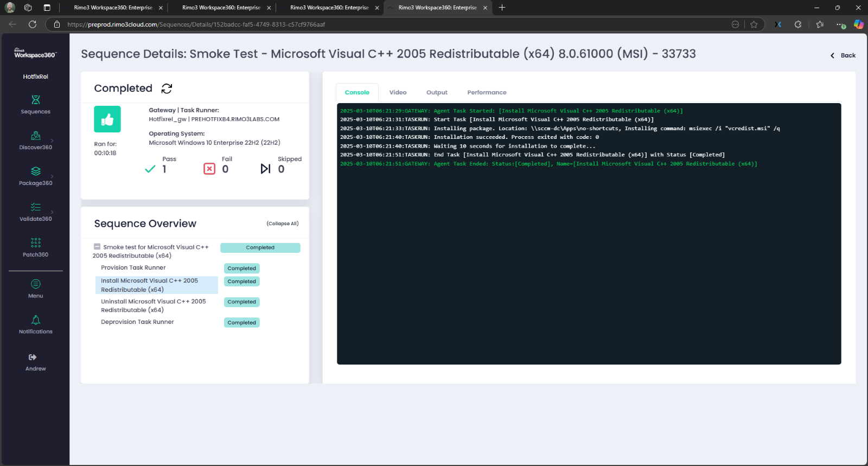Viewport: 868px width, 466px height.
Task: Click the refresh icon beside Completed
Action: click(167, 88)
